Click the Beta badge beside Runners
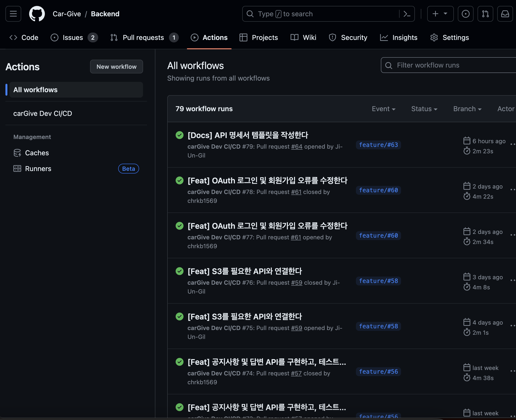This screenshot has height=420, width=516. 129,169
